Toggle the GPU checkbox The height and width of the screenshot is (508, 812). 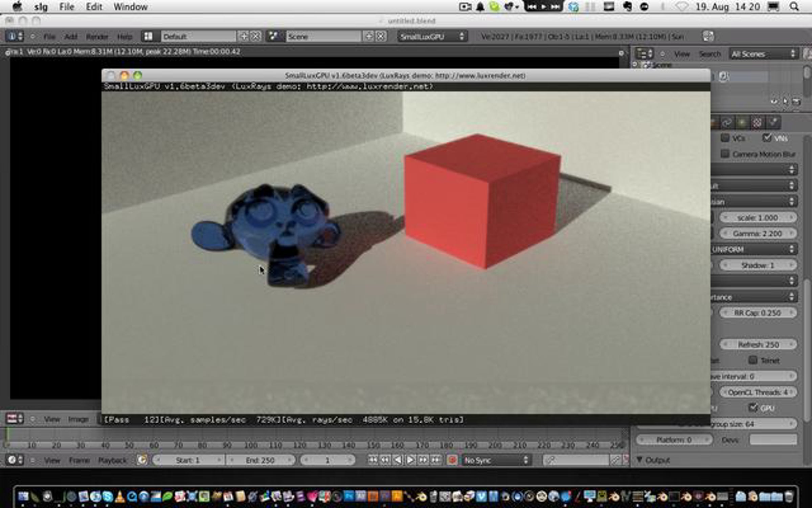pyautogui.click(x=753, y=407)
